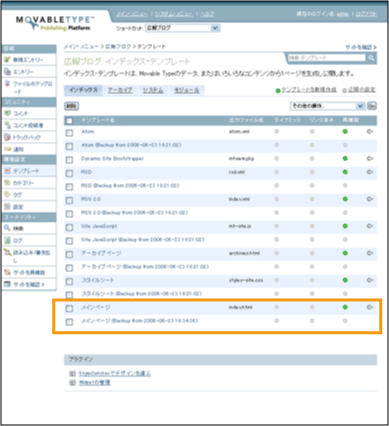Click テンプレートを新規作成 create template link

click(309, 90)
